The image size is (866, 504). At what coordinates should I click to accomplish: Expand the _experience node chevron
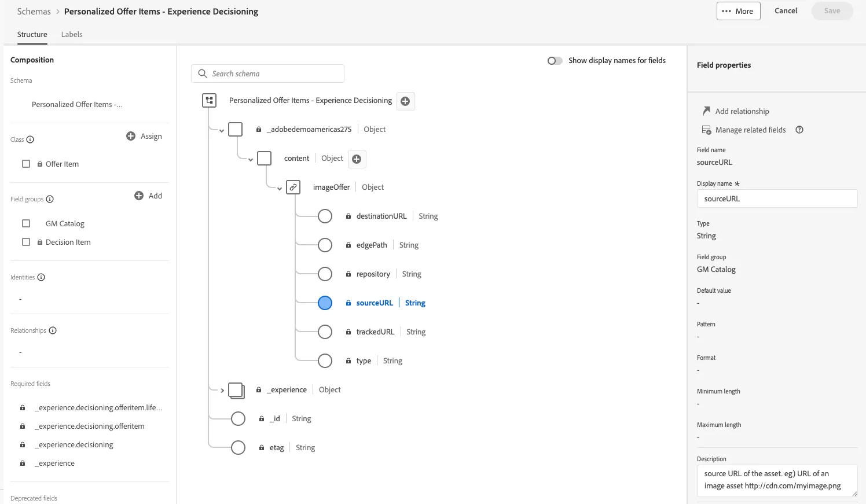[222, 391]
